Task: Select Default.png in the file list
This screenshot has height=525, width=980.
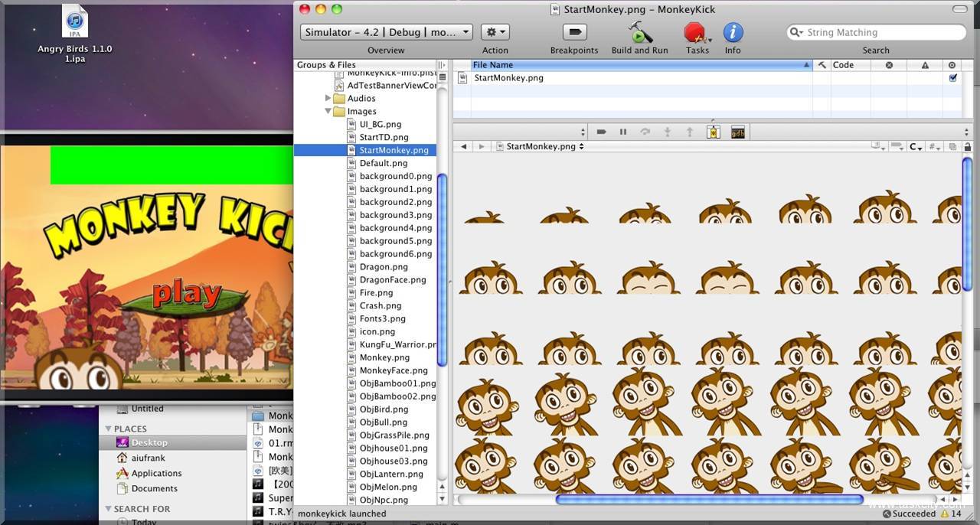Action: (383, 163)
